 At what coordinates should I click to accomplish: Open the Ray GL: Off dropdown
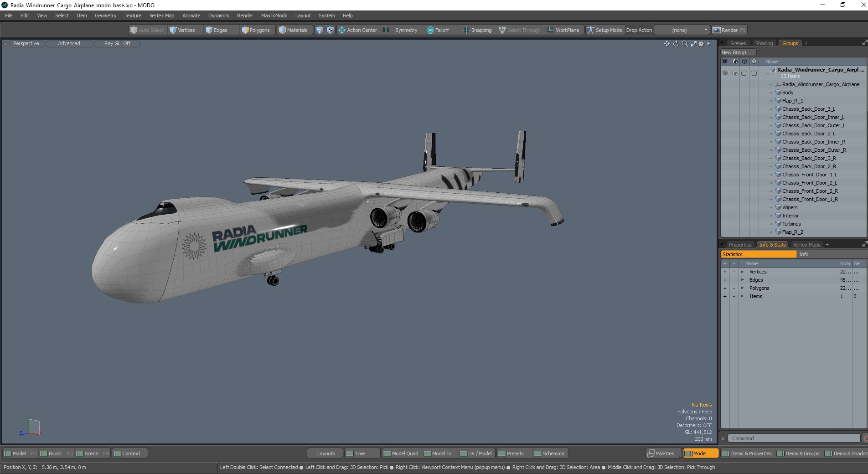point(118,44)
